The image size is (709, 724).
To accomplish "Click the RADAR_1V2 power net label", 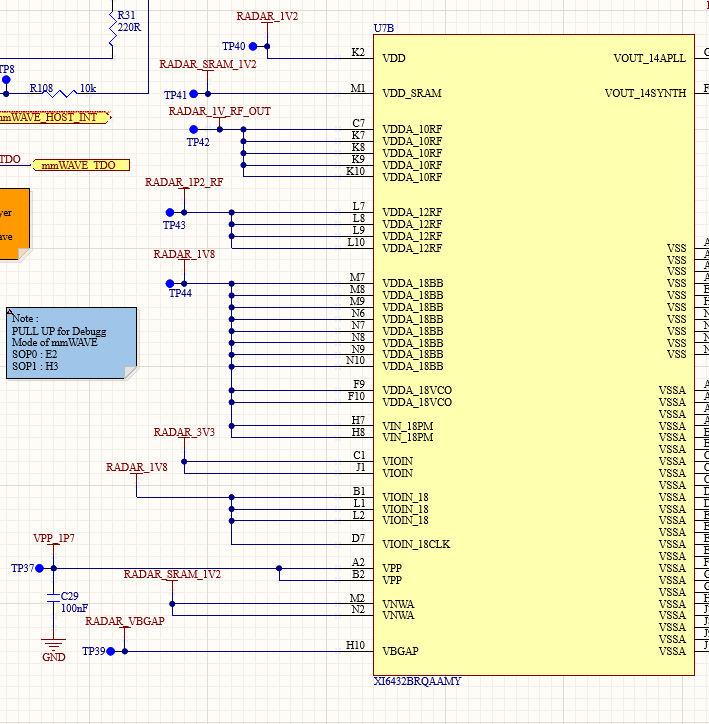I will pos(267,17).
